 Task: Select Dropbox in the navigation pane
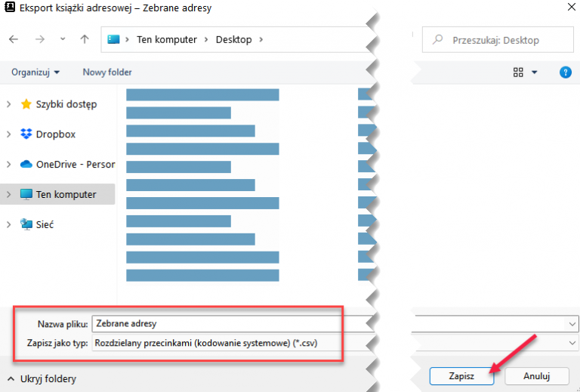pos(56,134)
